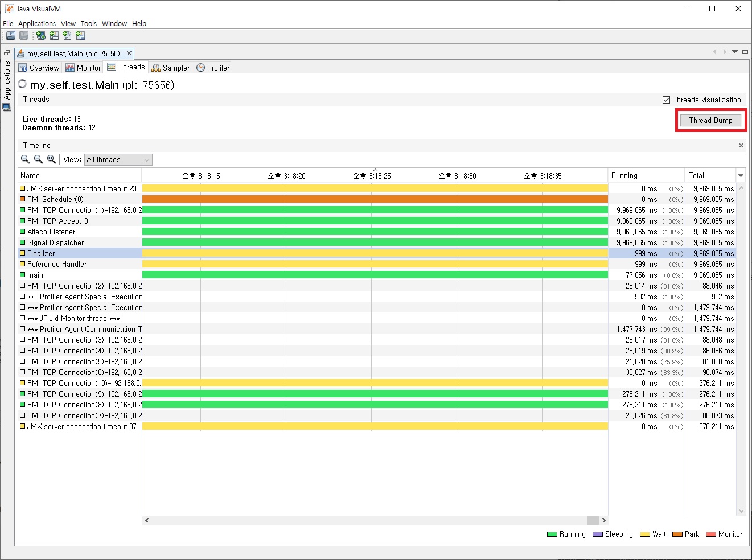752x560 pixels.
Task: Select the Finalizer thread row
Action: point(376,253)
